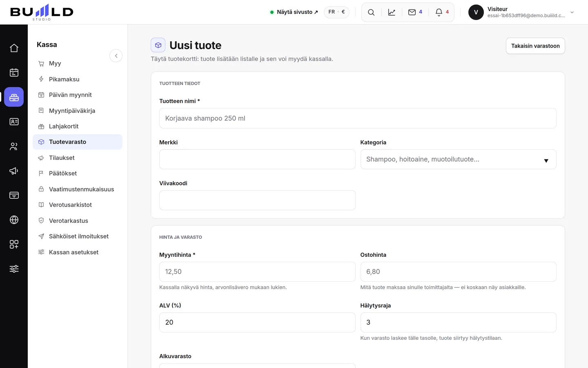Open Päivän myynnit menu item
The height and width of the screenshot is (368, 588).
click(x=78, y=95)
